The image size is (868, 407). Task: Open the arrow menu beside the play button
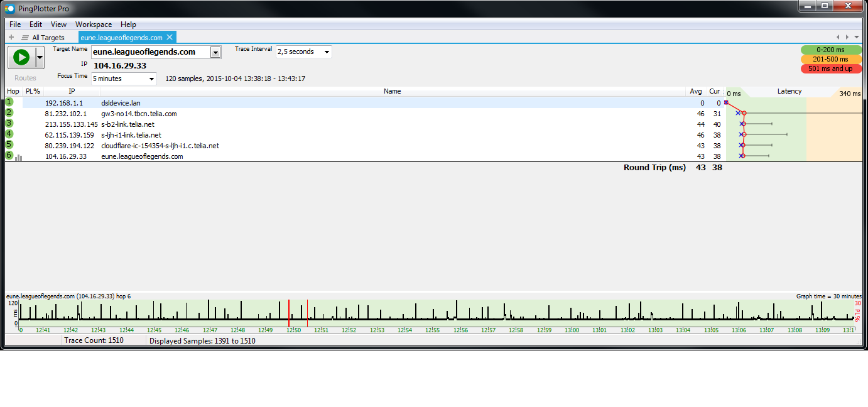(40, 58)
